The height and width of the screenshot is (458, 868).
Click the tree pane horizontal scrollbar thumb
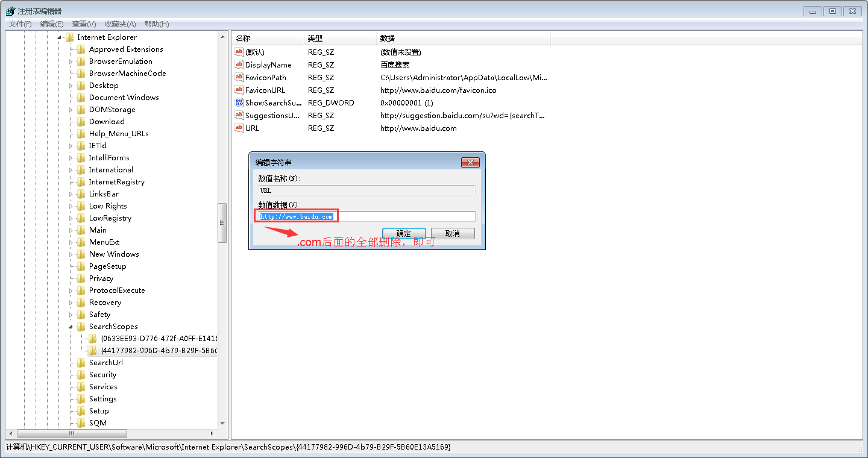[72, 433]
